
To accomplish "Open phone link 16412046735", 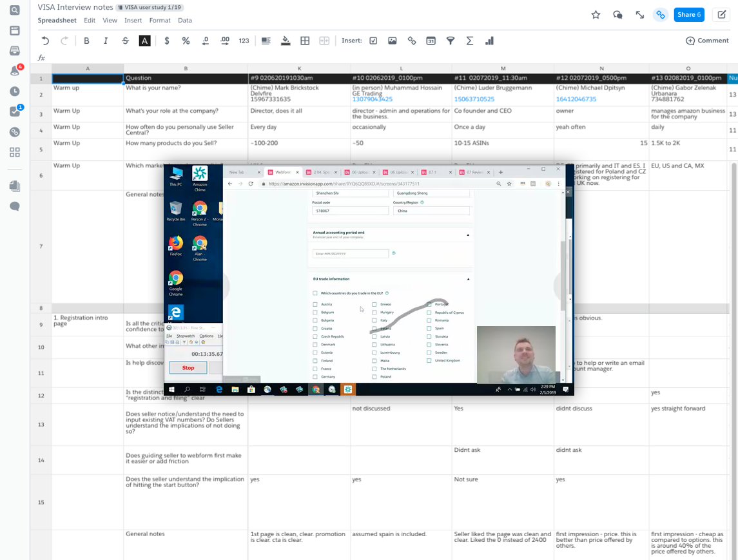I will point(576,99).
